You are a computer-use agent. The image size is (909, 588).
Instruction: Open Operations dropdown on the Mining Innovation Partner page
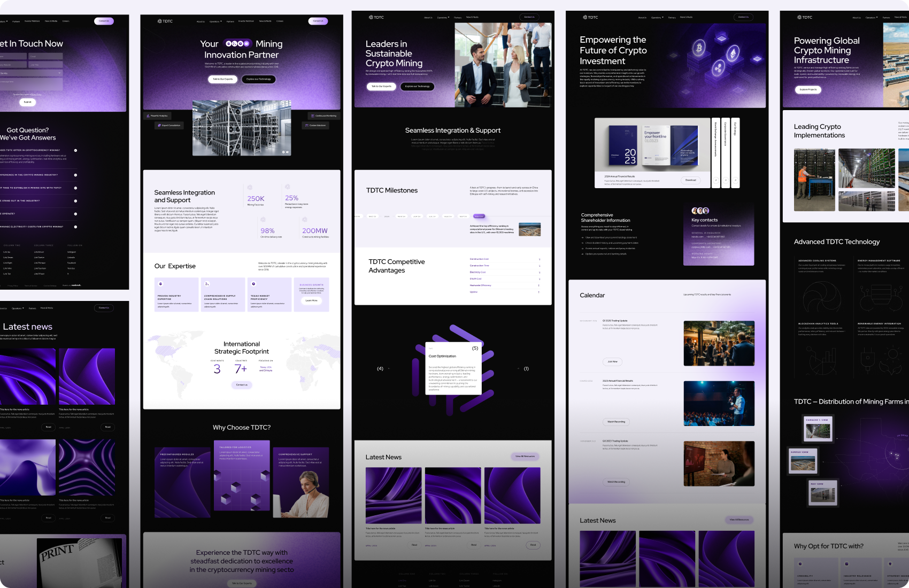pyautogui.click(x=215, y=21)
